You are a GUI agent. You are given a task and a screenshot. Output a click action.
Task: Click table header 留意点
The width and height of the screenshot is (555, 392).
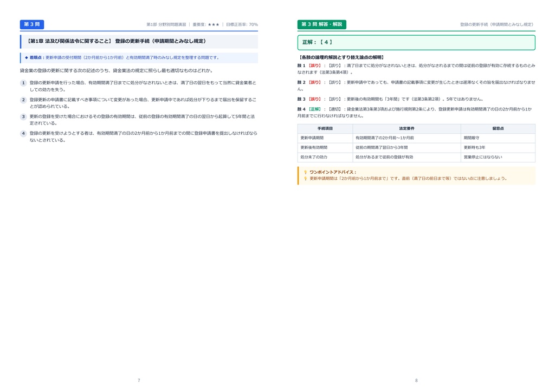click(498, 129)
